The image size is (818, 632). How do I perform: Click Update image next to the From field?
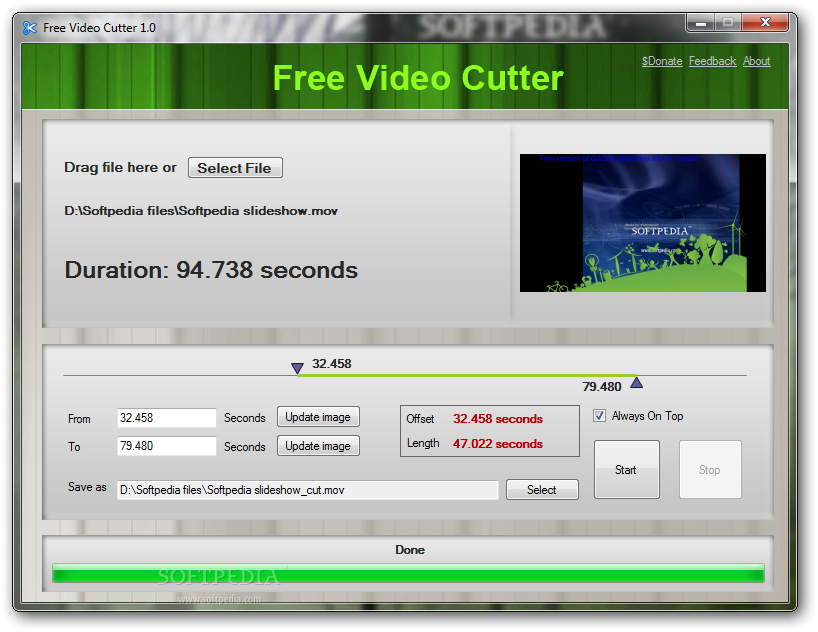(x=318, y=416)
